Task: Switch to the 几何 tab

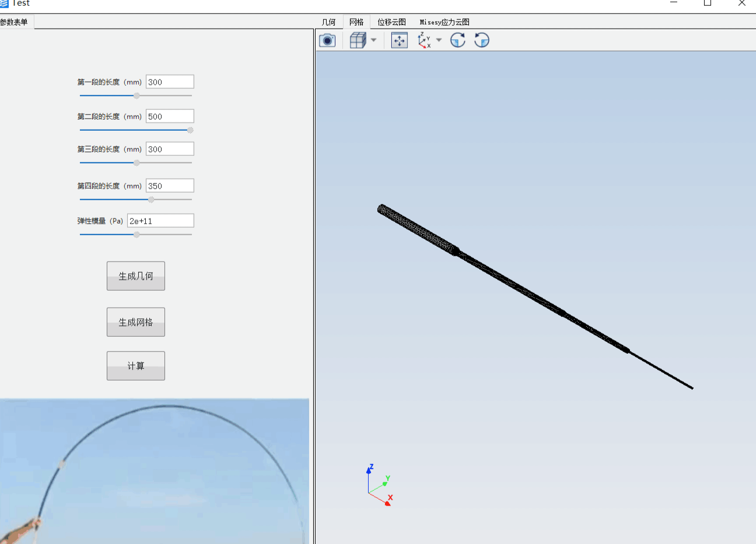Action: click(x=328, y=22)
